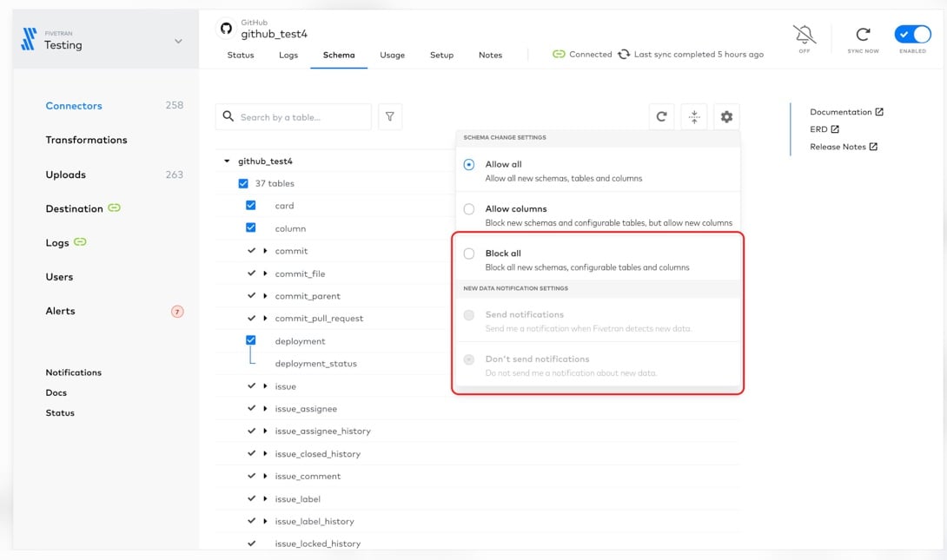Click the ERD external link icon

click(x=835, y=129)
